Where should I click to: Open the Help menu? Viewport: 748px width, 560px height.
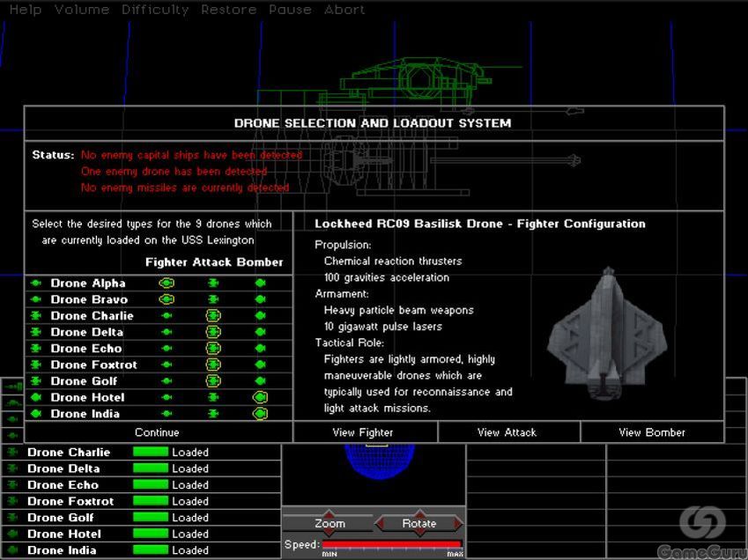(26, 10)
